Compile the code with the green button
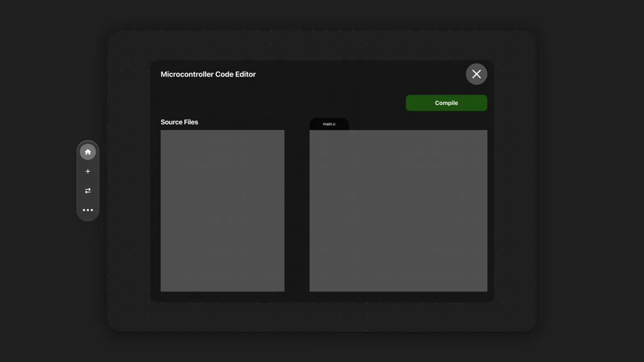This screenshot has height=362, width=644. point(446,103)
